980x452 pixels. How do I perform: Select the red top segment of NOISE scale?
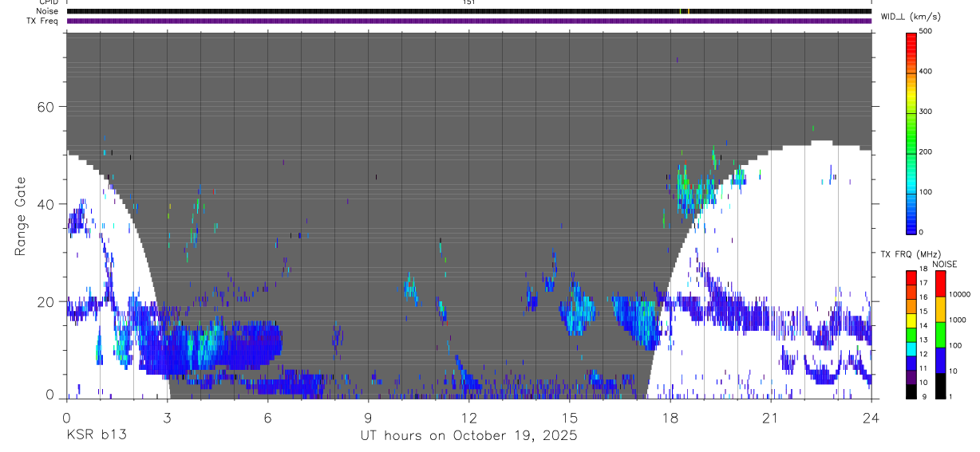(939, 283)
